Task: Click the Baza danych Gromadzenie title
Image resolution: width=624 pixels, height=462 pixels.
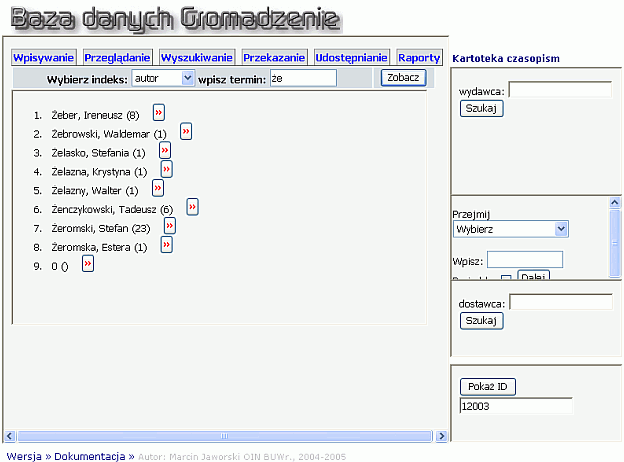Action: click(x=175, y=19)
